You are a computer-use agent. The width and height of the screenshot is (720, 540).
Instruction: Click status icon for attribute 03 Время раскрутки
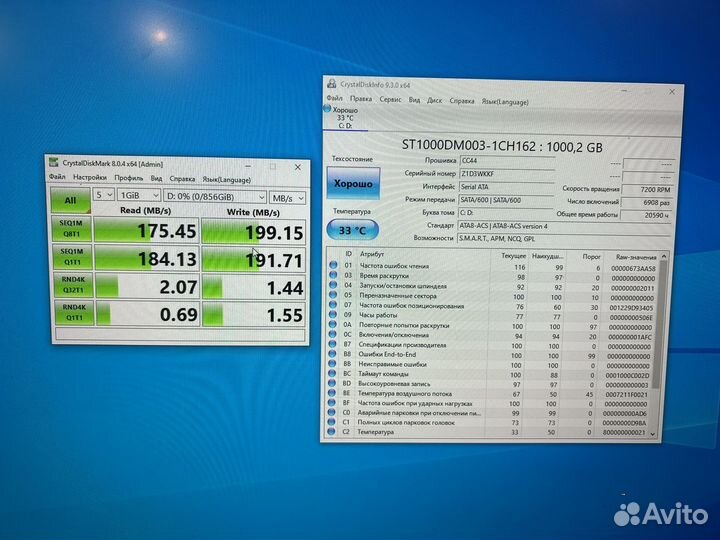point(333,275)
